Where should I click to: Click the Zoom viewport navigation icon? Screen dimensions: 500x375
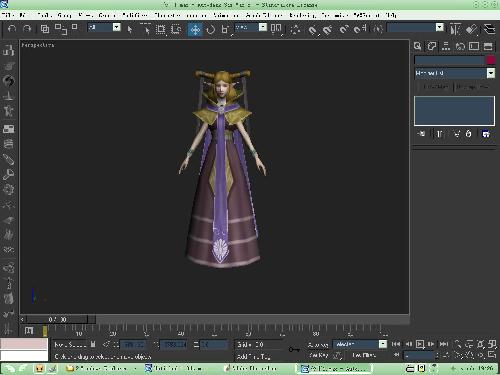click(458, 344)
